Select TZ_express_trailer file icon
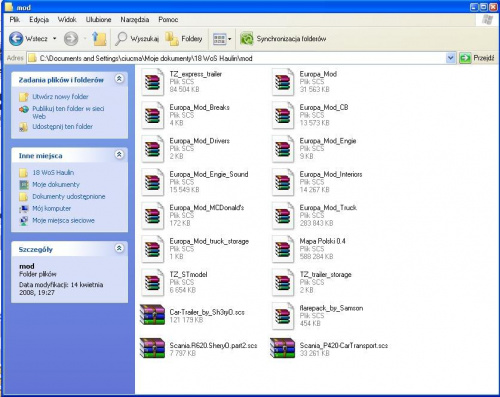The width and height of the screenshot is (500, 397). (x=152, y=82)
